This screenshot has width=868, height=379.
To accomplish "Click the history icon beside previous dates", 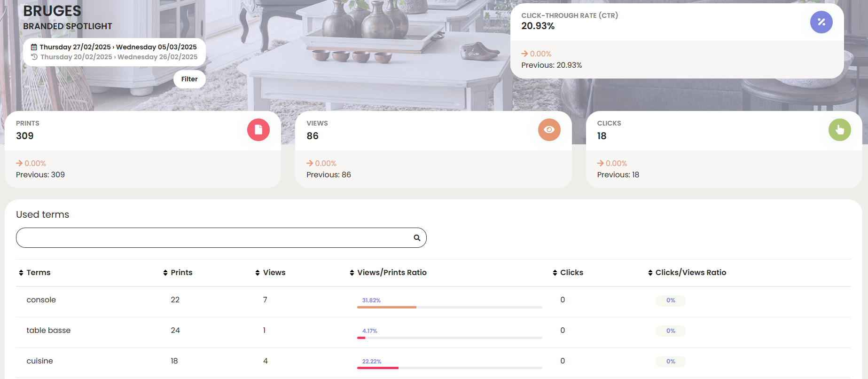I will pos(34,57).
